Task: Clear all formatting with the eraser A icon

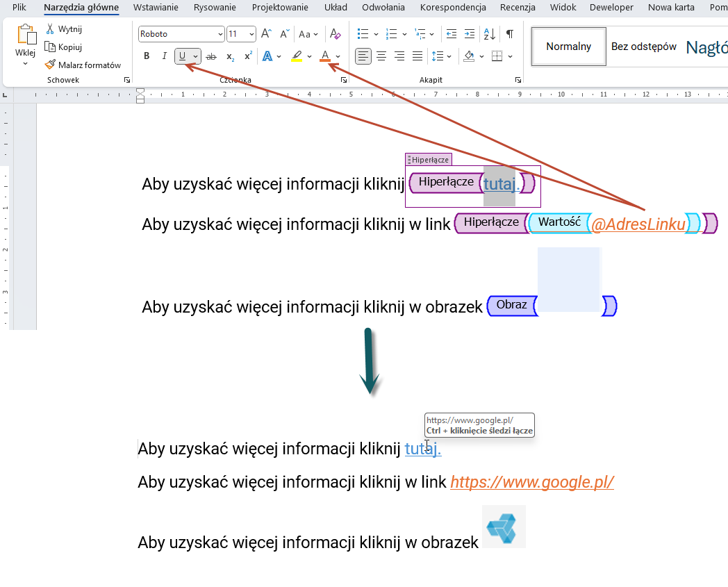Action: click(x=336, y=34)
